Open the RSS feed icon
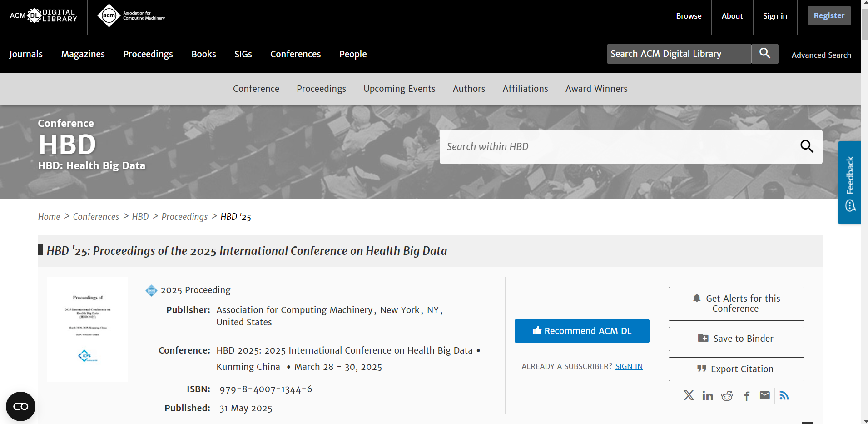868x424 pixels. [x=784, y=395]
